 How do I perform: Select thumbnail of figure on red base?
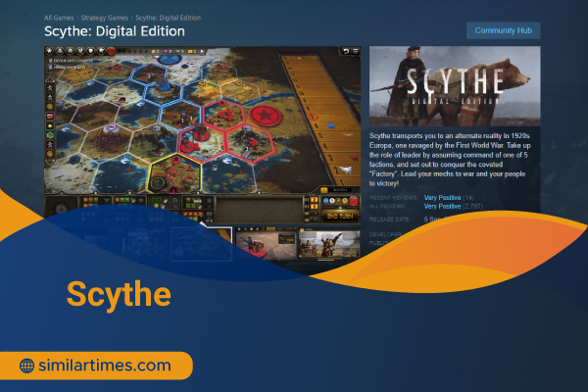coord(266,244)
